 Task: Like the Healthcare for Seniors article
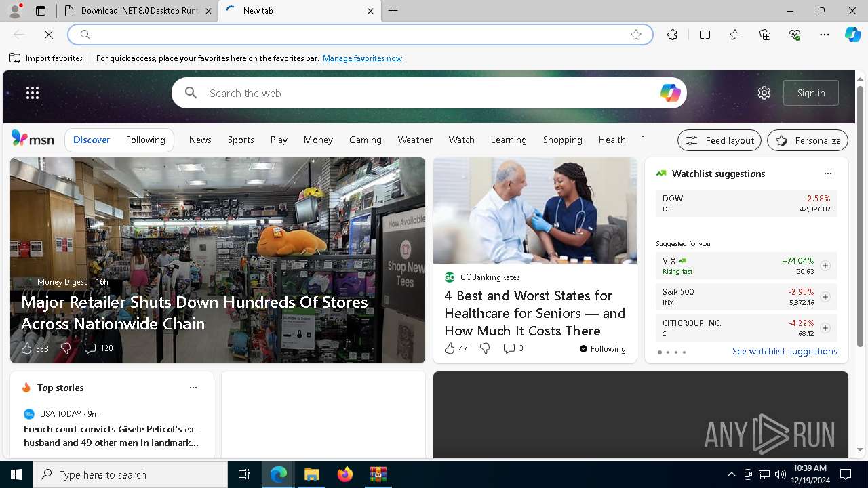[x=450, y=348]
